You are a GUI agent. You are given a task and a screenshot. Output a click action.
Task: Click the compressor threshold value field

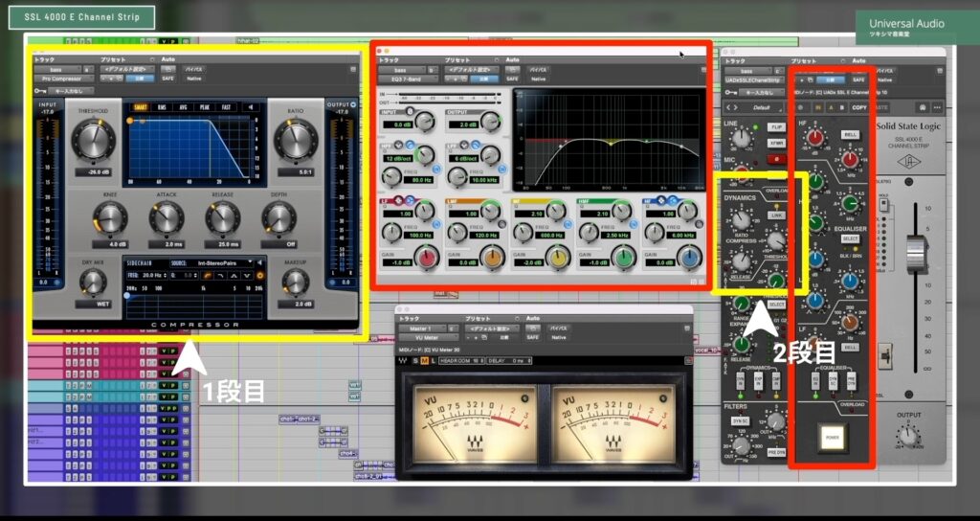[93, 172]
